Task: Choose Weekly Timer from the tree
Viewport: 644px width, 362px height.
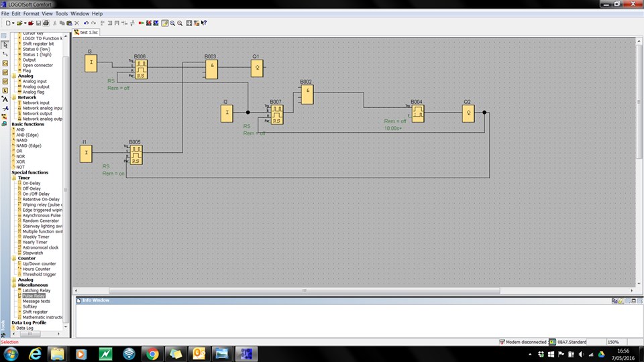Action: tap(36, 237)
